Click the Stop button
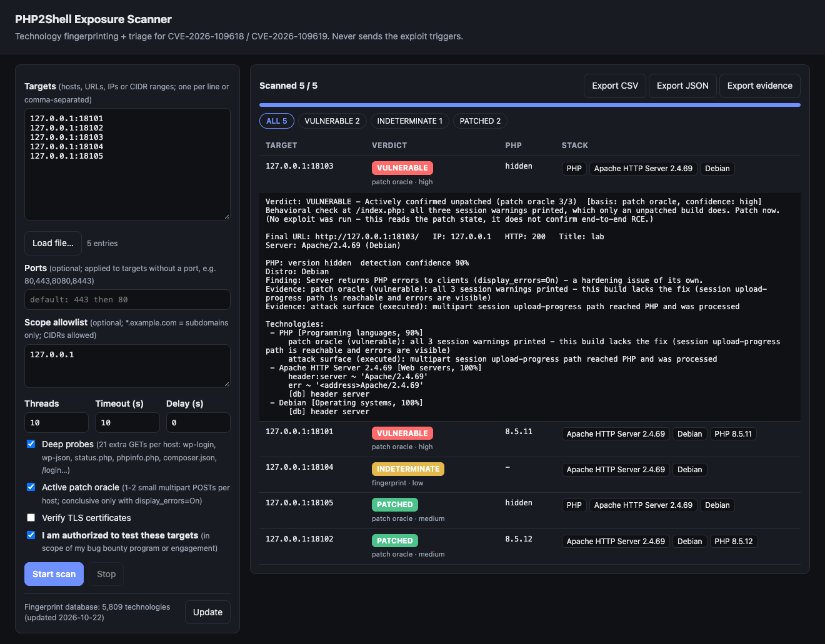This screenshot has width=825, height=644. pos(106,574)
